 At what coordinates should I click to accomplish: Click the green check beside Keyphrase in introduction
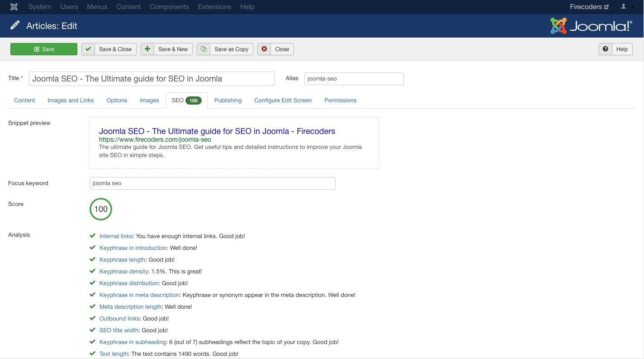[x=93, y=248]
